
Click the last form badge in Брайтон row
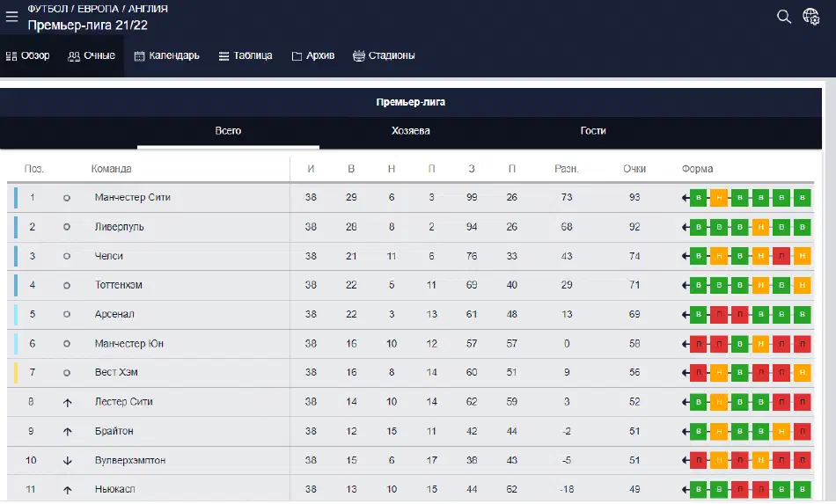coord(802,431)
